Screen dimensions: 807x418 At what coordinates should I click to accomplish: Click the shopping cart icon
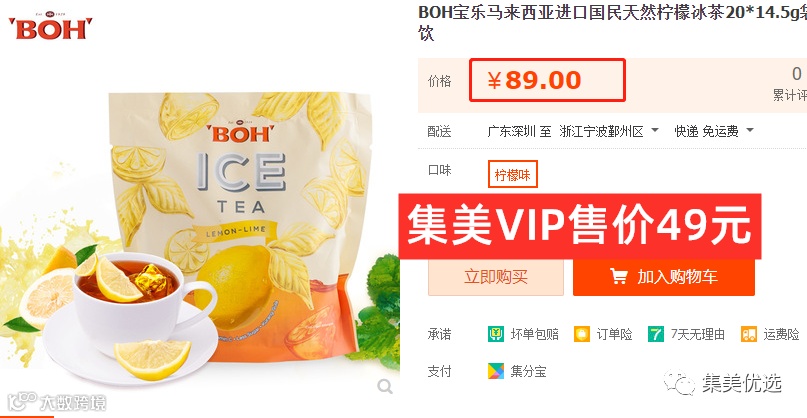pos(619,277)
